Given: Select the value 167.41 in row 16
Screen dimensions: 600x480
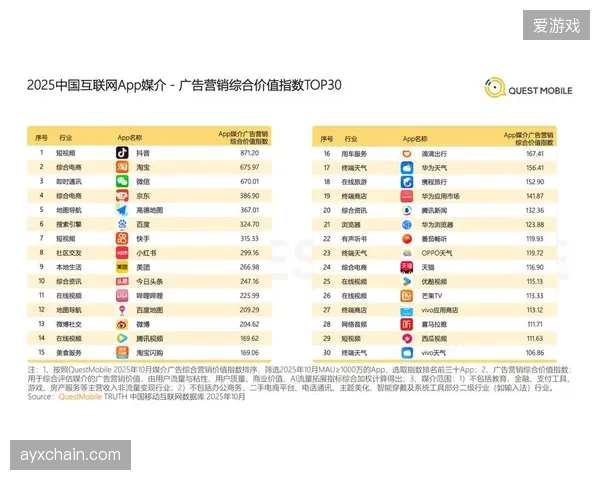Looking at the screenshot, I should [x=535, y=153].
